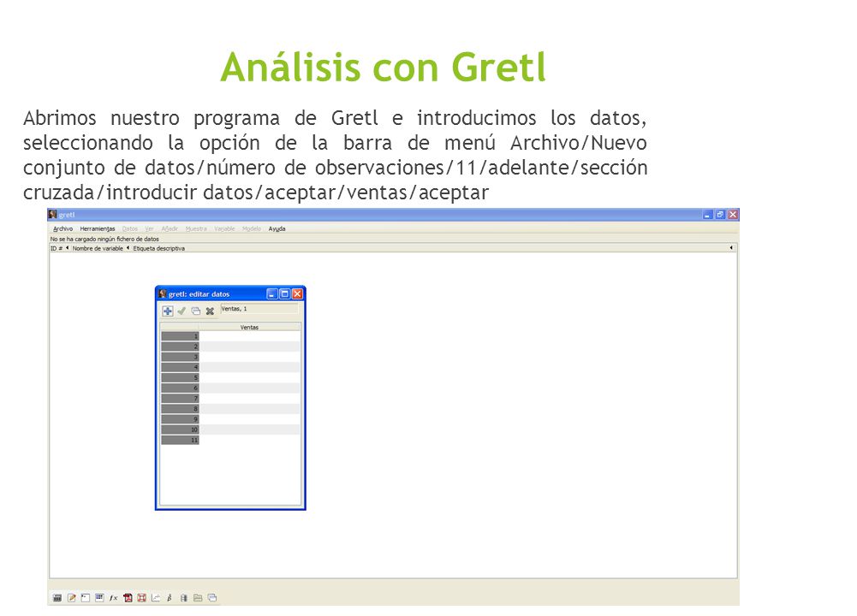
Task: Click 'No se ha cargado ningún fichero de datos' status text
Action: pyautogui.click(x=104, y=240)
